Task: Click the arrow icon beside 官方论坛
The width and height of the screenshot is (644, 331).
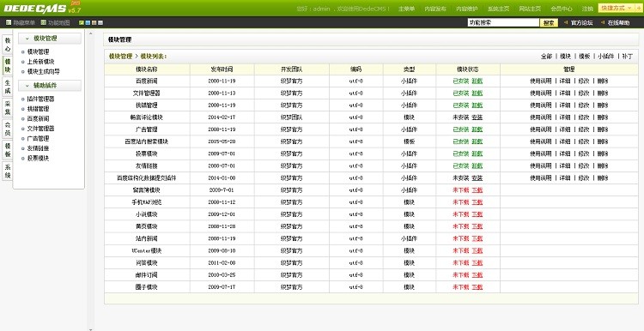Action: [x=566, y=22]
